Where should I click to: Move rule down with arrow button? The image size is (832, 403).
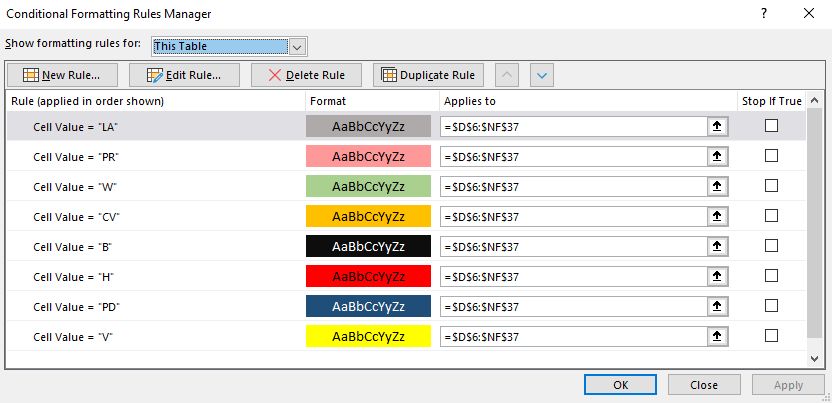click(542, 75)
